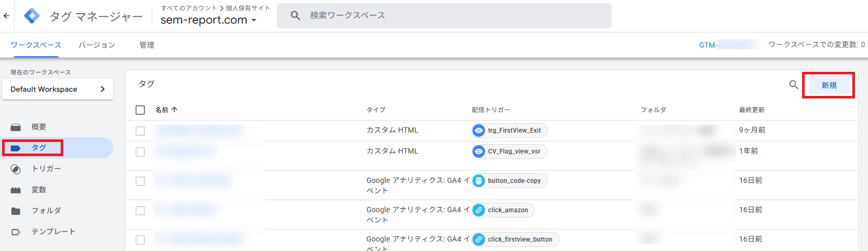Click the tag table search magnifier icon
This screenshot has height=251, width=868.
pos(793,85)
